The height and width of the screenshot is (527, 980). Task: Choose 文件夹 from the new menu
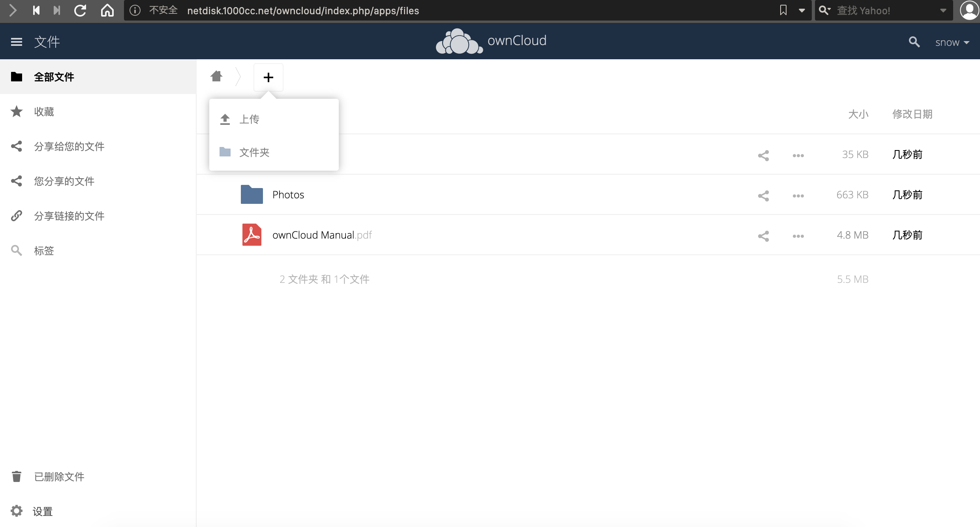[274, 152]
